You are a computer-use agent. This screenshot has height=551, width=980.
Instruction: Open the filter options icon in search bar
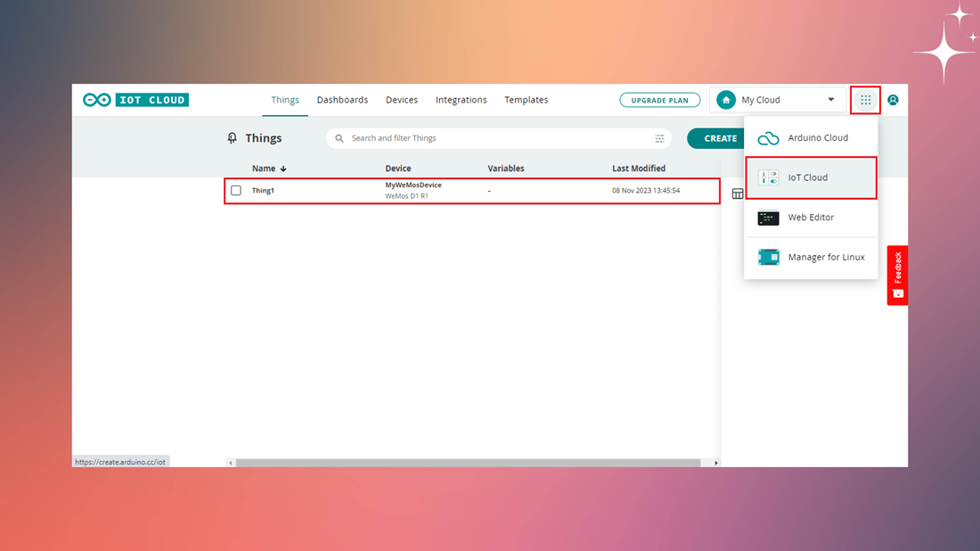click(x=659, y=138)
